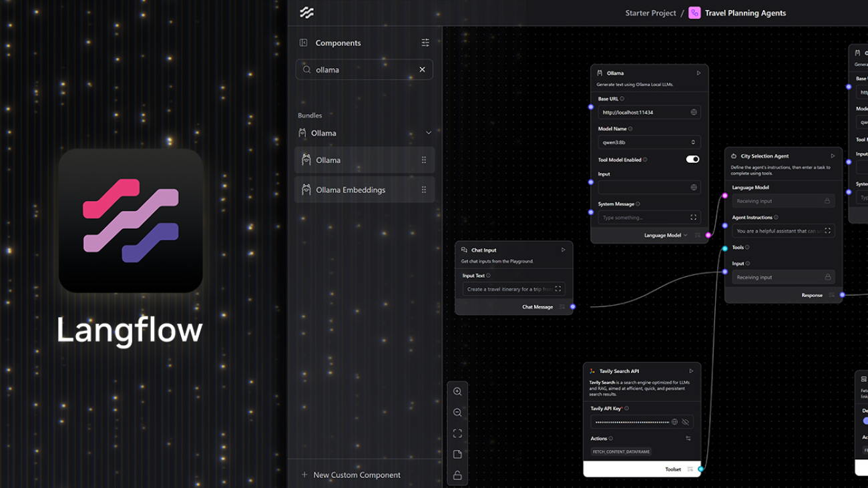Click the Chat Input node title
868x488 pixels.
(x=483, y=250)
